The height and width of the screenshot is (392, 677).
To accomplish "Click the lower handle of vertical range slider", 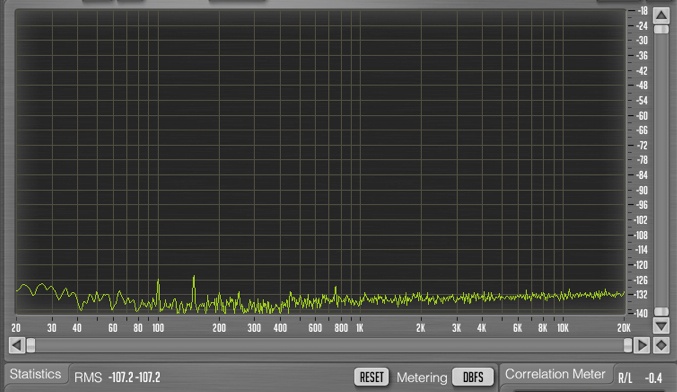I will coord(661,311).
